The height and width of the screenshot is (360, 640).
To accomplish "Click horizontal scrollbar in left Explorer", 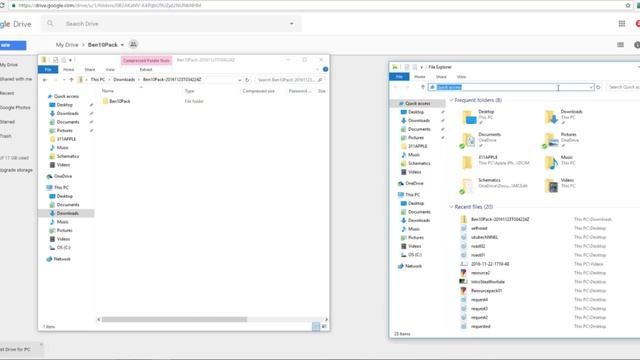I will pos(174,319).
